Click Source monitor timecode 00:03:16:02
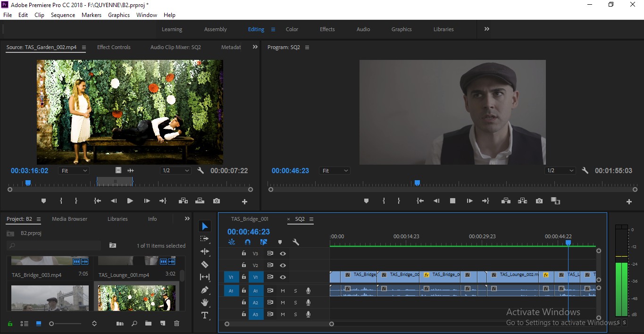 coord(30,171)
